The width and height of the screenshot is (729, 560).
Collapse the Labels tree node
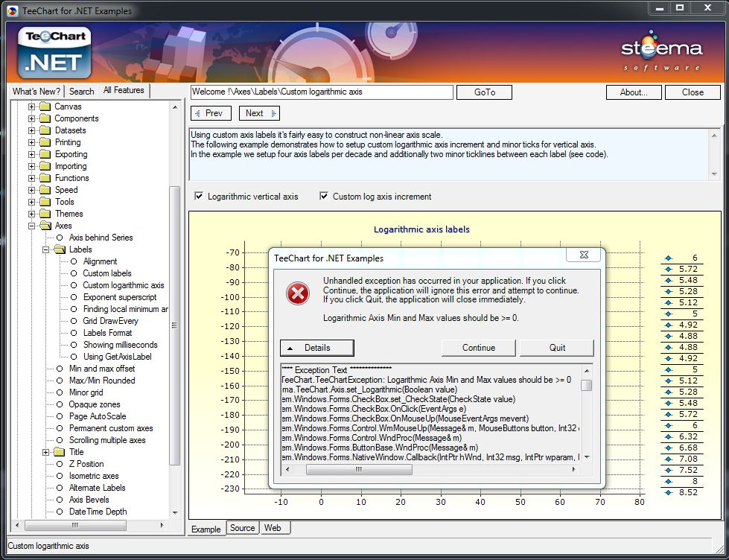[x=45, y=249]
